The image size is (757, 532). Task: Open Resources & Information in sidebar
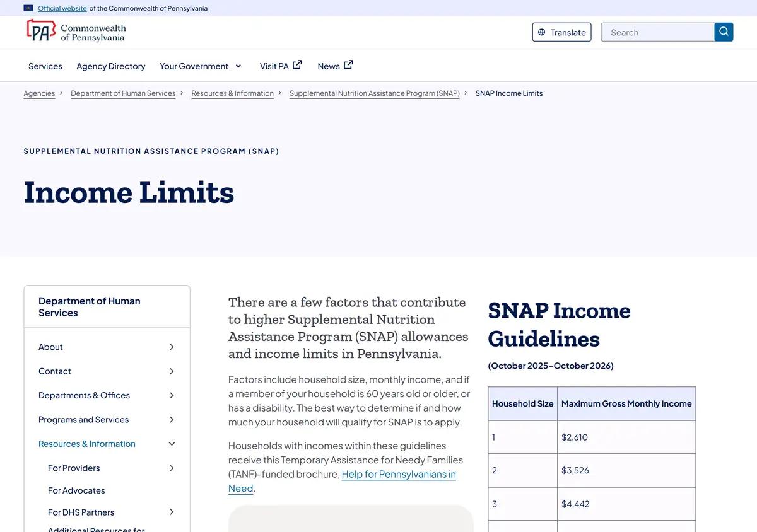(x=87, y=444)
